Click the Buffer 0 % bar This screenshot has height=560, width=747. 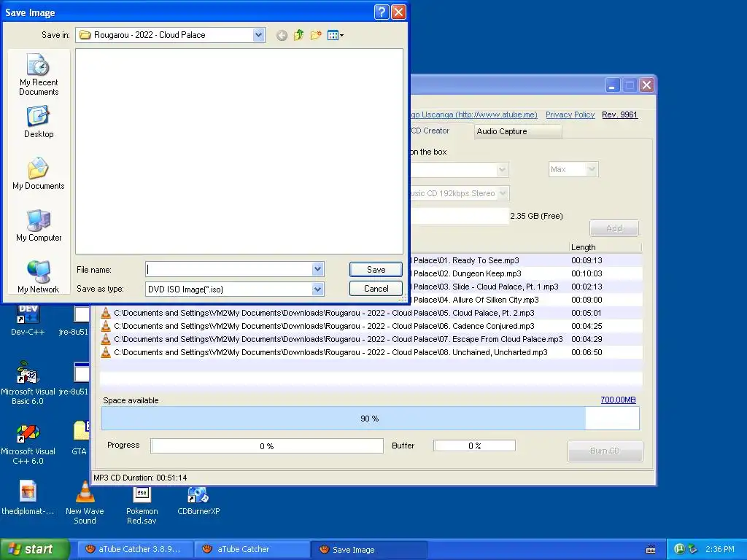[474, 446]
